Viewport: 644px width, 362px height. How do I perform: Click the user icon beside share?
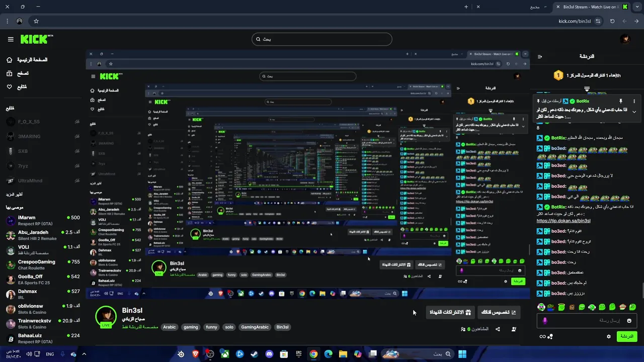pos(514,329)
